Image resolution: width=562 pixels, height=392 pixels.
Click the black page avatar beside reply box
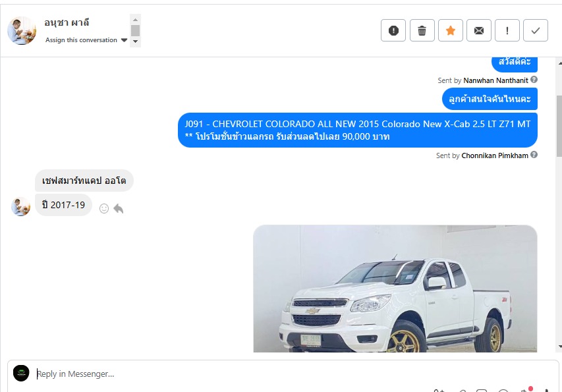pos(21,374)
